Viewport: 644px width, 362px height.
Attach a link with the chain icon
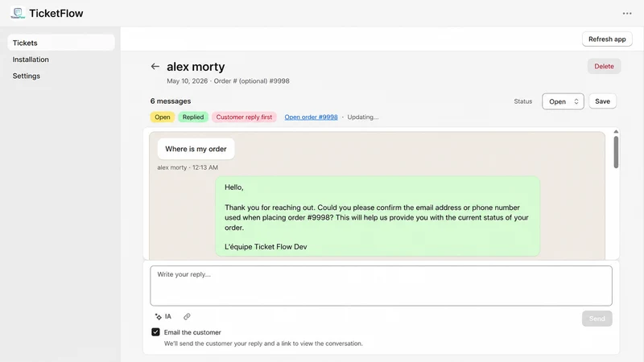click(187, 316)
